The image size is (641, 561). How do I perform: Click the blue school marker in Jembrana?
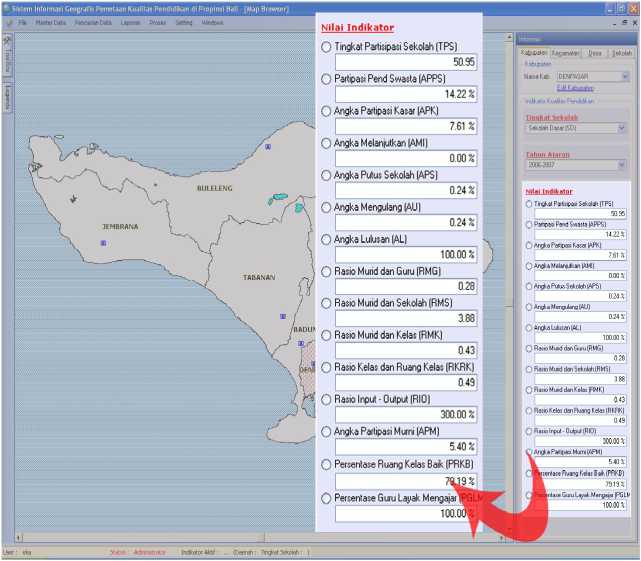click(x=102, y=243)
